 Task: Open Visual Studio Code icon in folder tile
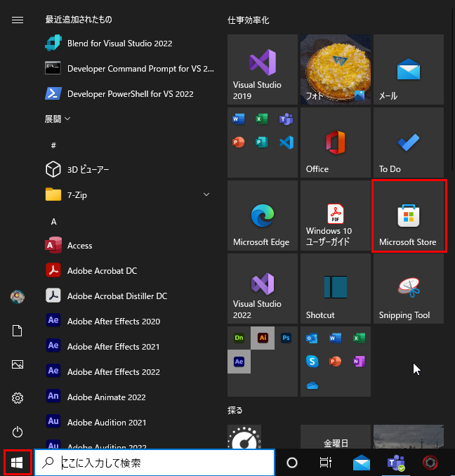[286, 142]
